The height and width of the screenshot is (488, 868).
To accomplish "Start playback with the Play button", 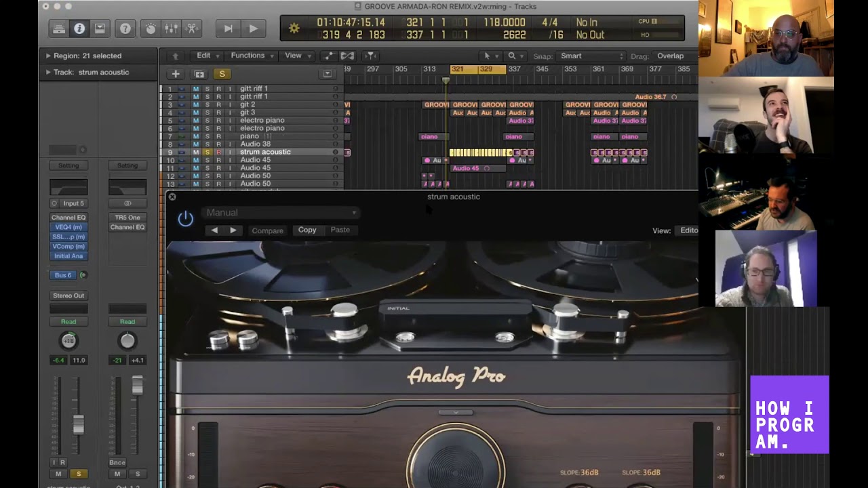I will [x=253, y=28].
